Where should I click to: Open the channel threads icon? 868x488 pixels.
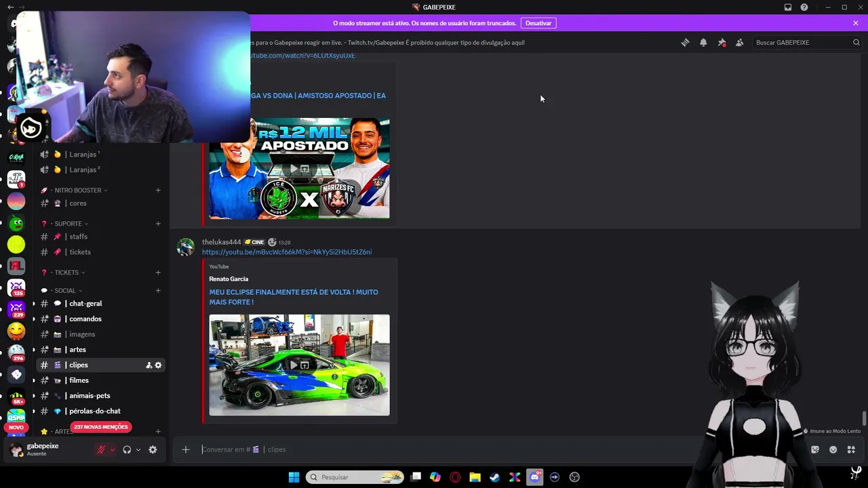click(x=685, y=42)
